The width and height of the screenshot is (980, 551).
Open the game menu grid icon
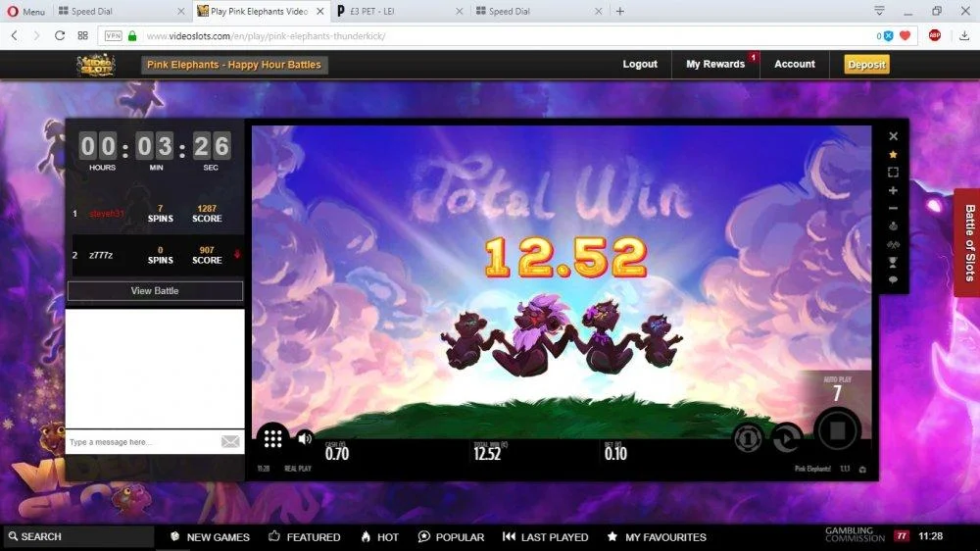coord(272,438)
